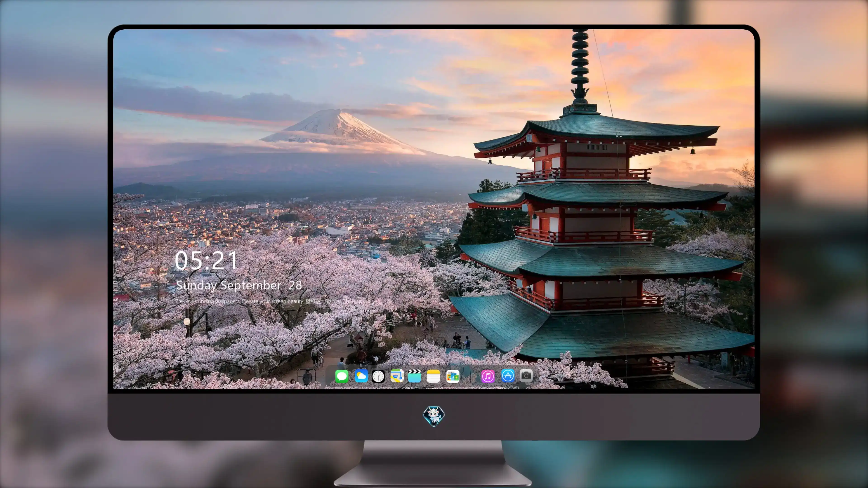Open the yellow Notes app in the dock
The height and width of the screenshot is (488, 868).
pos(433,376)
